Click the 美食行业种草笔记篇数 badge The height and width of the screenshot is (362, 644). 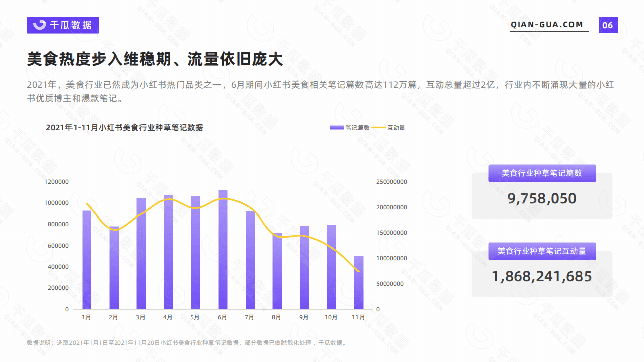[542, 173]
